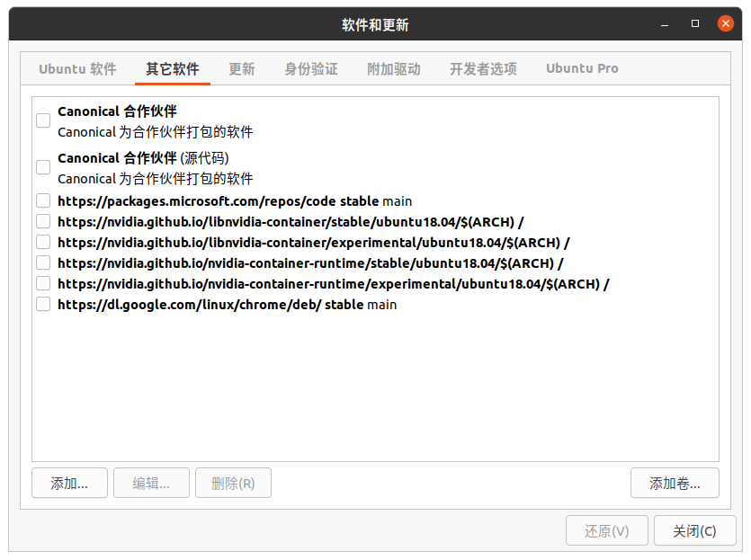Open the 附加驱动 tab
This screenshot has height=560, width=751.
393,68
